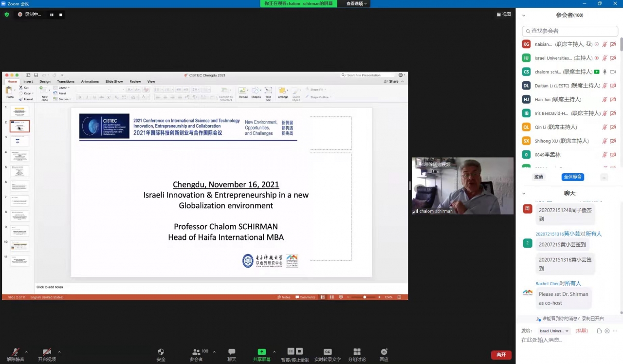623x364 pixels.
Task: Open the Chat (聊天) bubble icon
Action: click(x=232, y=352)
